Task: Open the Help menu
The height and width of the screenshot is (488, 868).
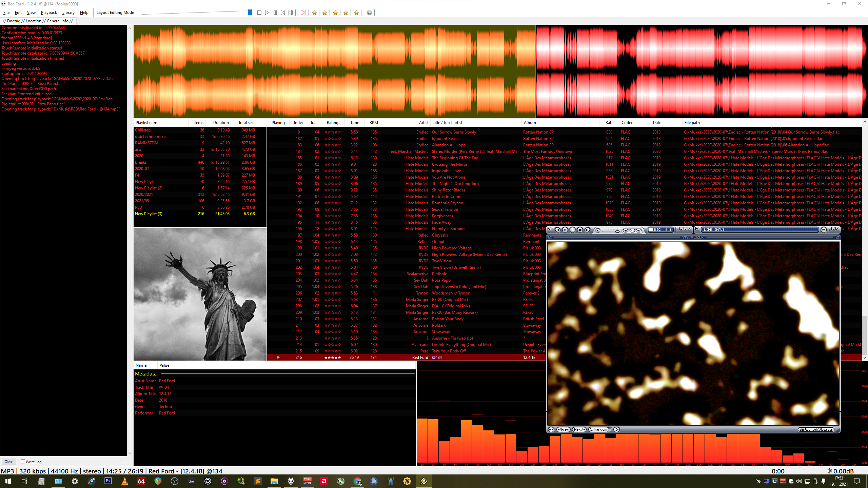Action: pyautogui.click(x=84, y=13)
